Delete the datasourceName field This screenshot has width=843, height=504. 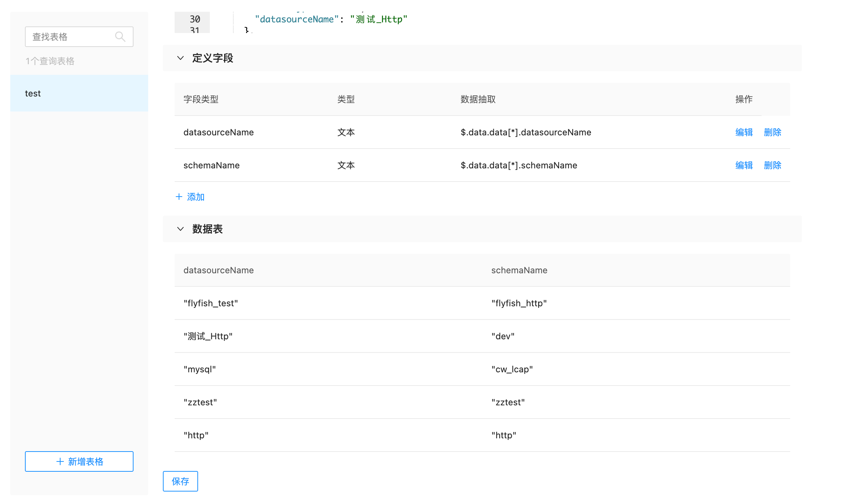coord(773,132)
